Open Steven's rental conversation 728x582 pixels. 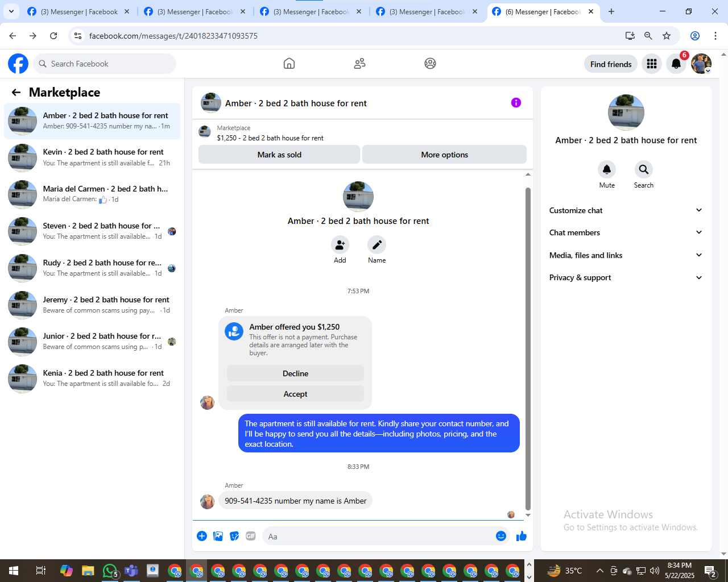92,231
